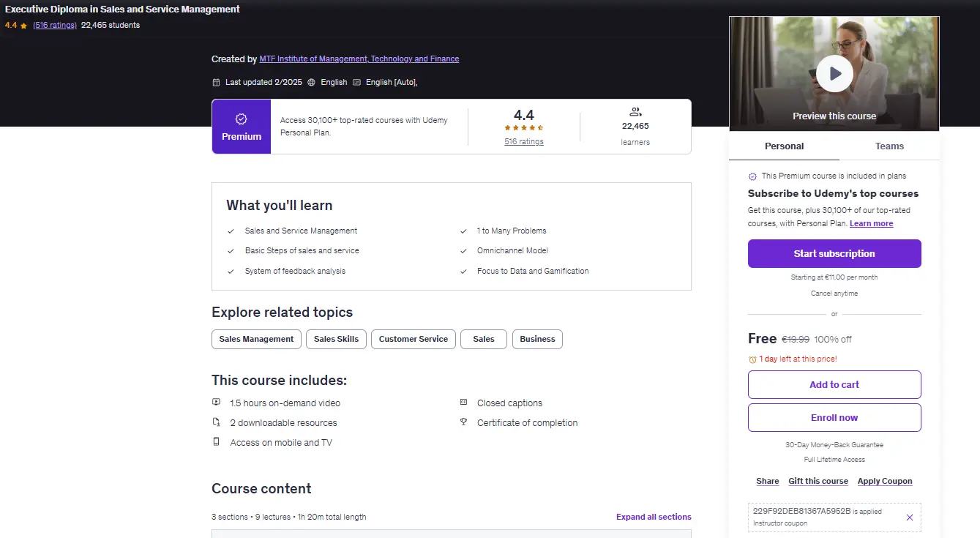
Task: Click the 'Subscribe to Udemy's top courses' heading
Action: pos(833,194)
